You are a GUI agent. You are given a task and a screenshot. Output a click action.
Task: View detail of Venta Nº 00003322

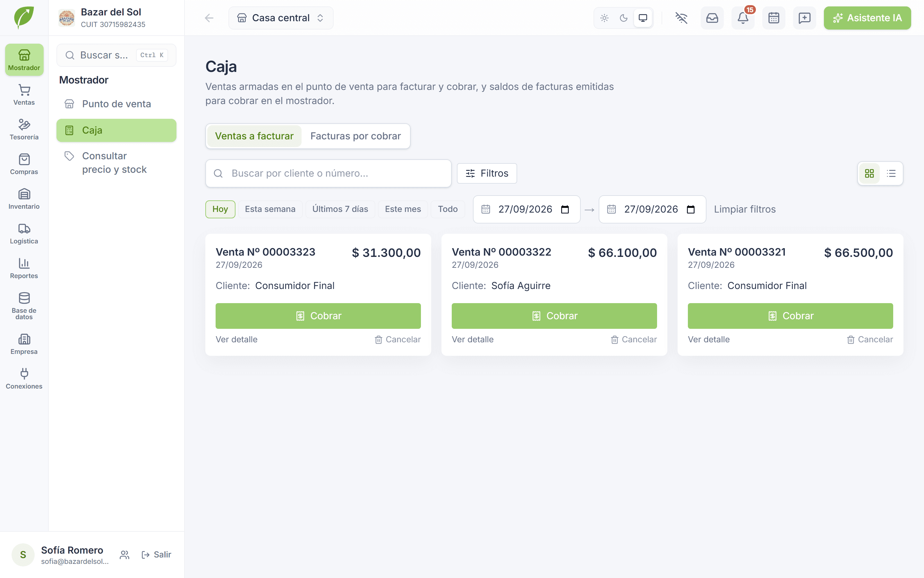pyautogui.click(x=473, y=339)
